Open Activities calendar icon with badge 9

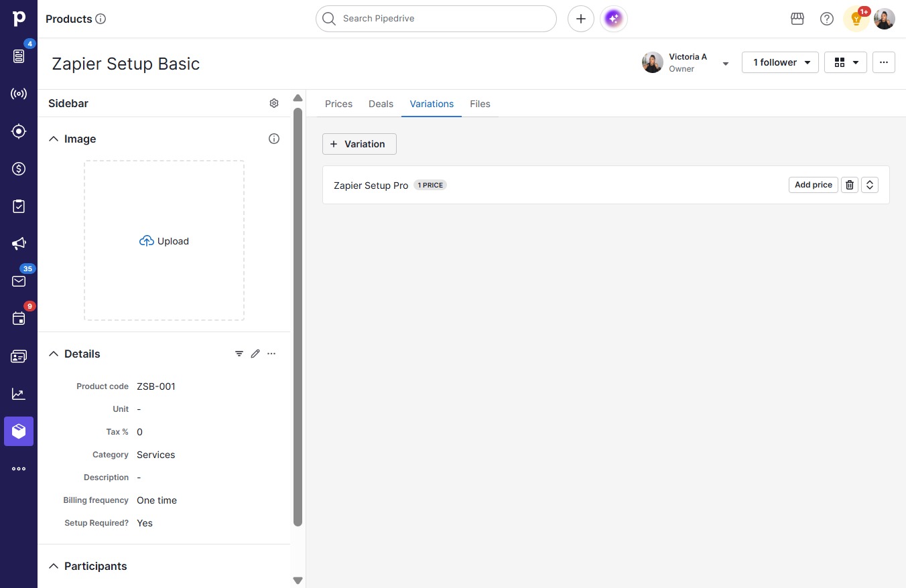(19, 319)
